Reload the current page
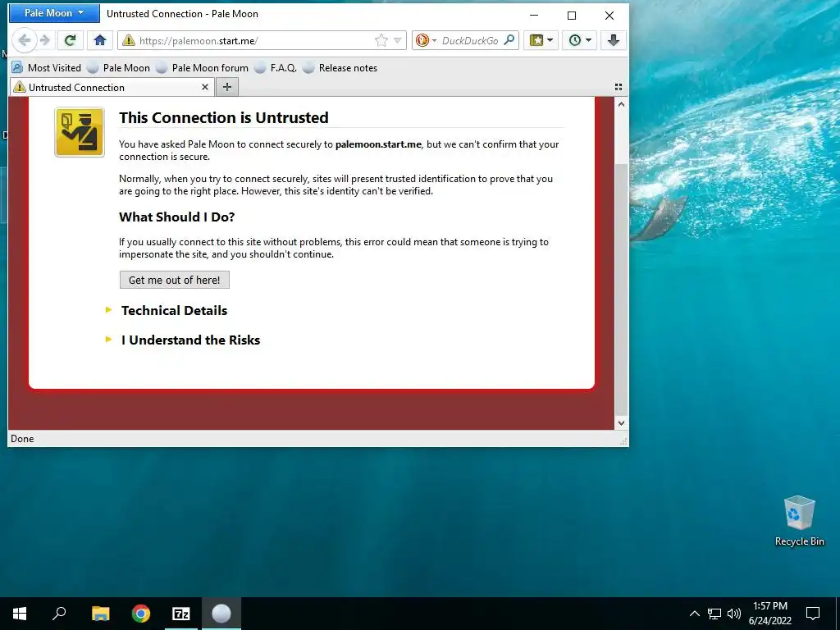840x630 pixels. [x=71, y=40]
